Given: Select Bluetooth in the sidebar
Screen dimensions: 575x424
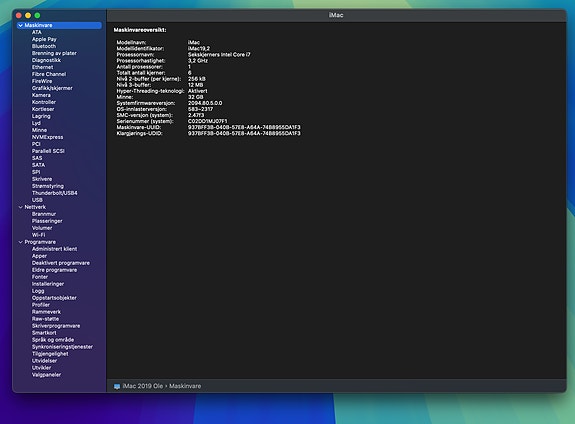Looking at the screenshot, I should (x=44, y=46).
